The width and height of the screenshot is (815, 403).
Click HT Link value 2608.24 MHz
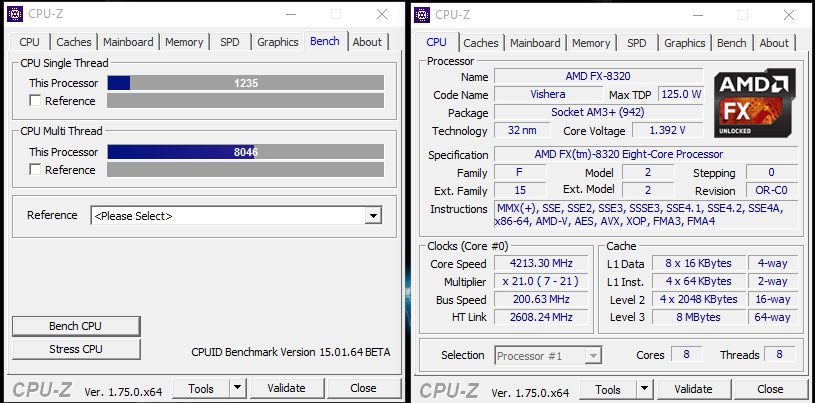pos(541,317)
